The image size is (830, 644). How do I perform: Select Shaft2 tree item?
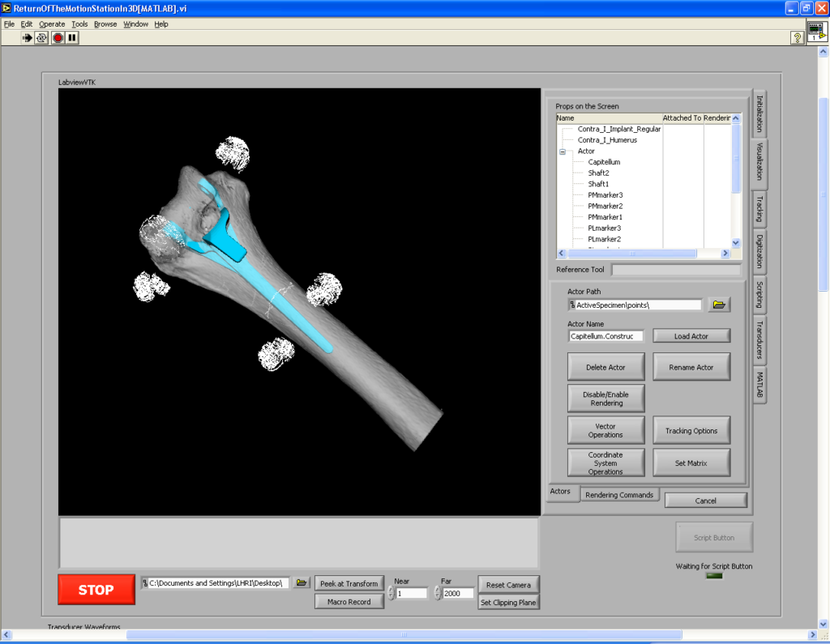[x=599, y=173]
